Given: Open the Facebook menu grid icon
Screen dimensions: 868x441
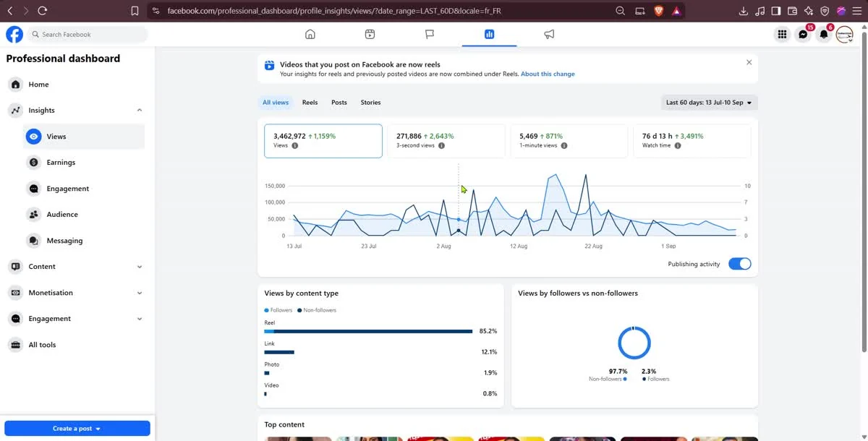Looking at the screenshot, I should (x=782, y=34).
